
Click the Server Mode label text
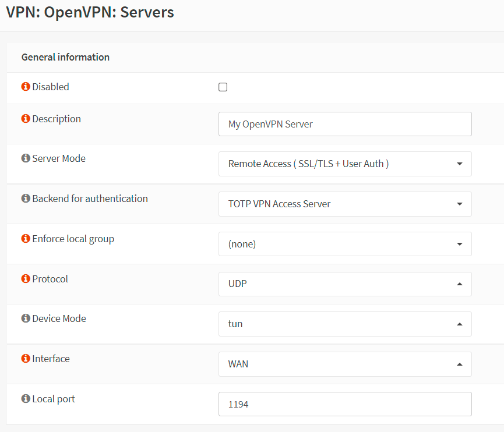point(59,158)
